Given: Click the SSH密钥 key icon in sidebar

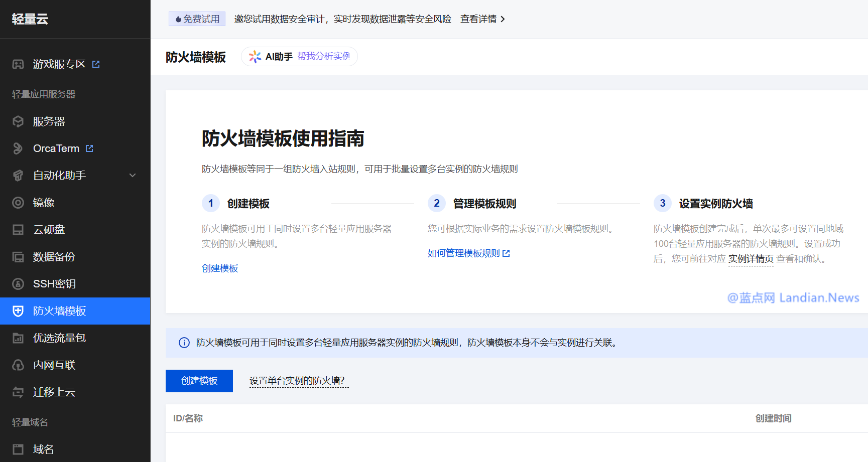Looking at the screenshot, I should (x=18, y=284).
